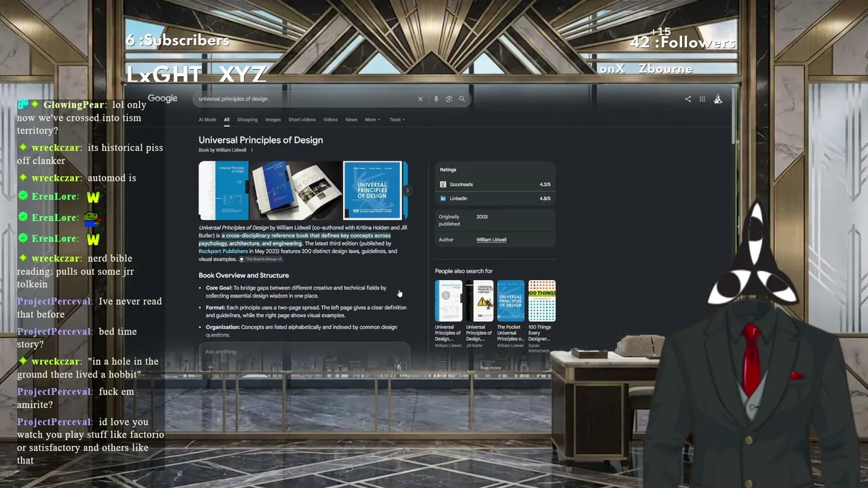Click the '2003' originally published value
The width and height of the screenshot is (868, 488).
tap(482, 217)
